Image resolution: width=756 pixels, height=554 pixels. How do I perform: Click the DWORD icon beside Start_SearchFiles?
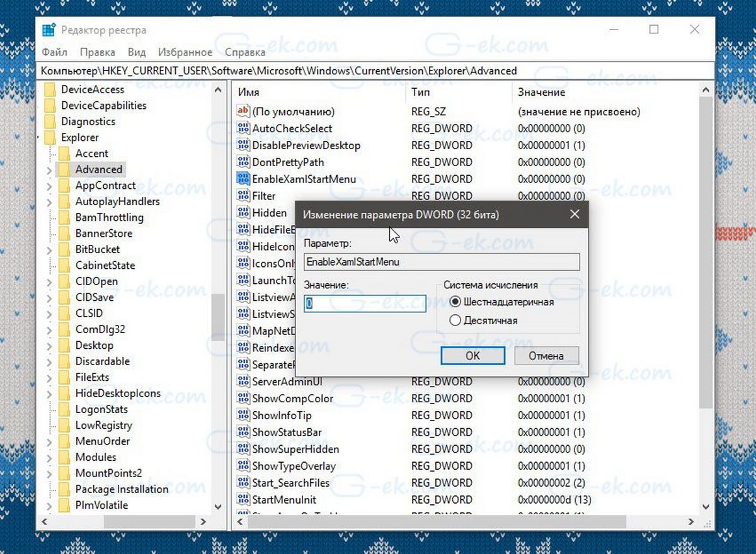tap(243, 483)
